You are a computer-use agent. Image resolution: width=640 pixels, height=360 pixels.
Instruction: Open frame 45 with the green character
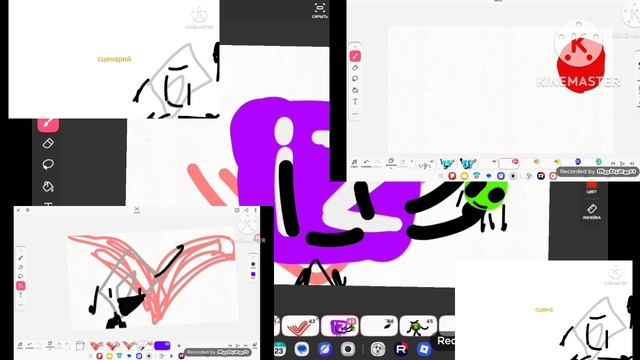pos(418,327)
